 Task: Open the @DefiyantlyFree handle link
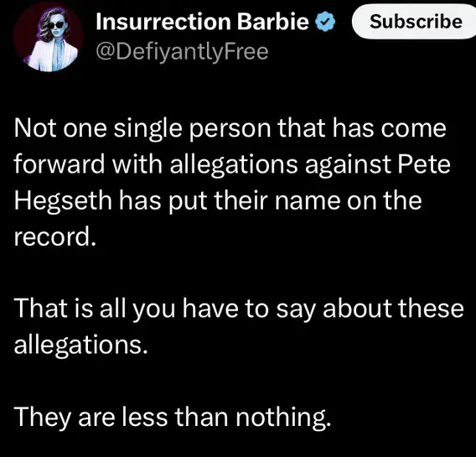(182, 52)
